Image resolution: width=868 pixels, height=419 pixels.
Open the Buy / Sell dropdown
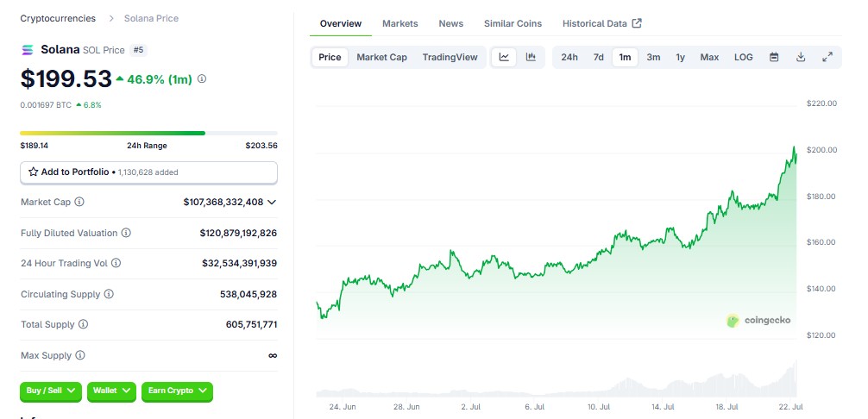point(51,391)
